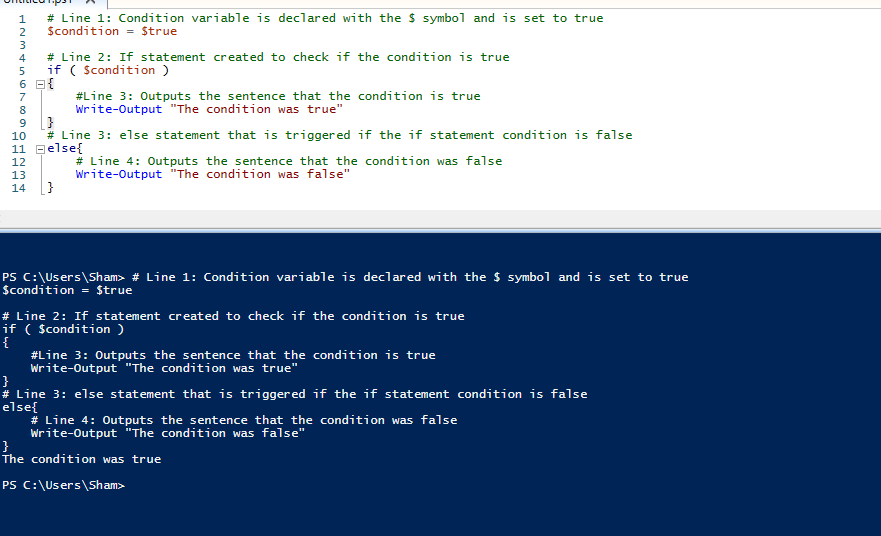Collapse the else block at line 11
This screenshot has width=881, height=536.
(x=40, y=149)
